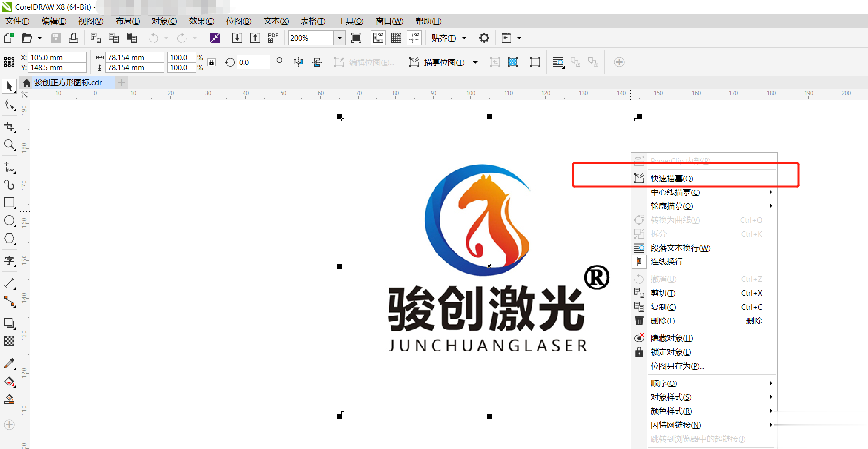Select the Artistic Media tool
This screenshot has height=449, width=868.
pyautogui.click(x=9, y=185)
